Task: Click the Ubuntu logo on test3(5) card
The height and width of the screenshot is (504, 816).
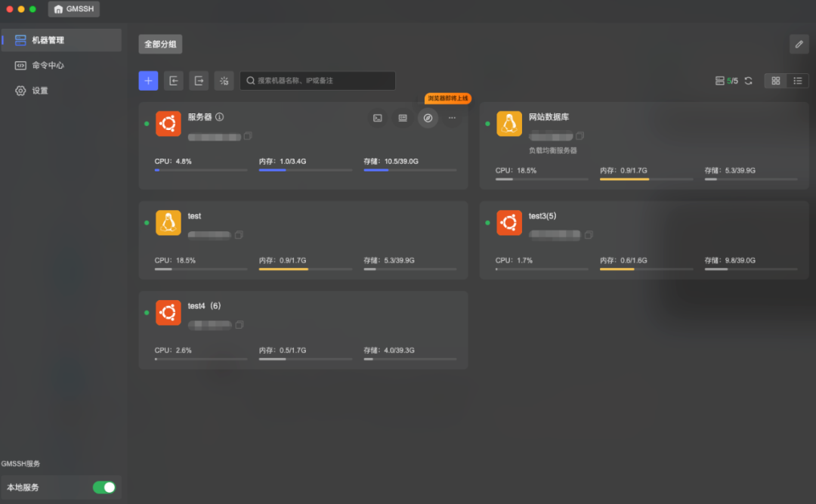Action: 509,223
